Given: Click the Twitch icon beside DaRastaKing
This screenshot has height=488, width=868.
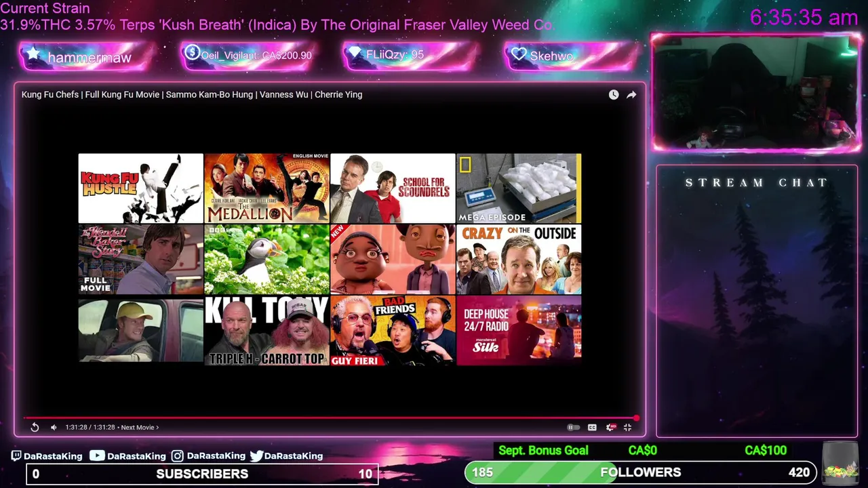Looking at the screenshot, I should (x=16, y=456).
